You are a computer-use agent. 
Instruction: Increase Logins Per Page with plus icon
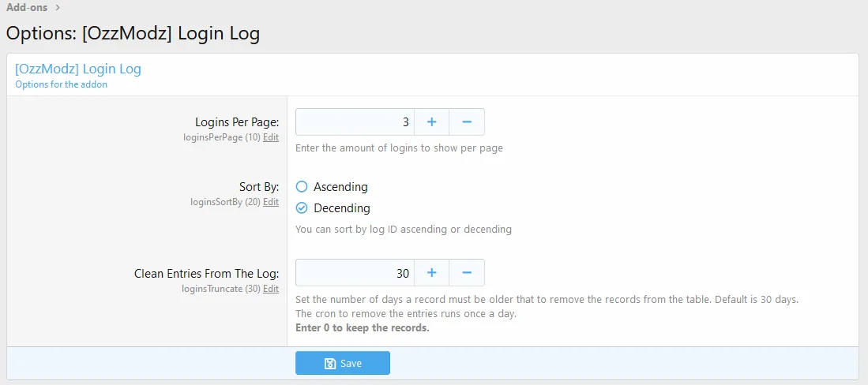tap(432, 122)
